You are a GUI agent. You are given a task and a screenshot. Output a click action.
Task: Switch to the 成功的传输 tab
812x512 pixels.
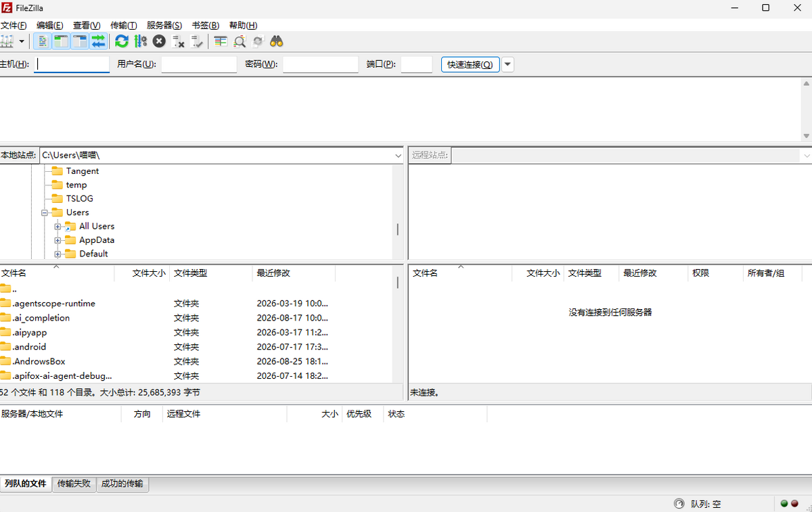(122, 484)
